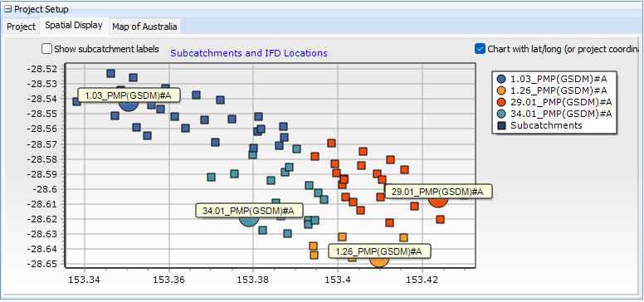Enable Show subcatchment labels checkbox
The width and height of the screenshot is (644, 302).
pos(46,49)
